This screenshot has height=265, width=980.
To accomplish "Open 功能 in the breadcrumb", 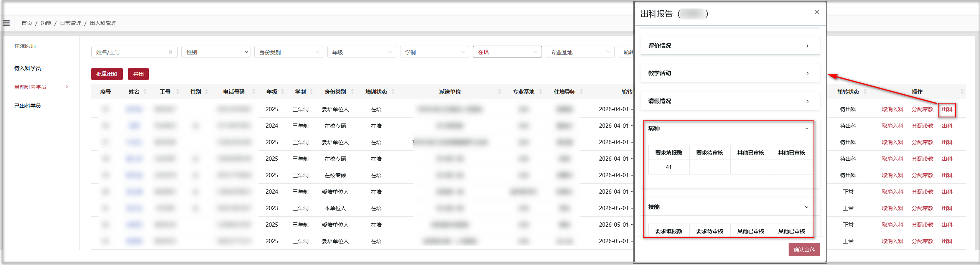I will (x=46, y=23).
